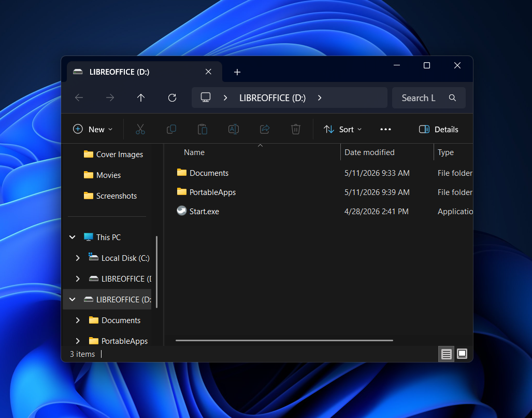The height and width of the screenshot is (418, 532).
Task: Expand PortableApps in the navigation tree
Action: (x=78, y=341)
